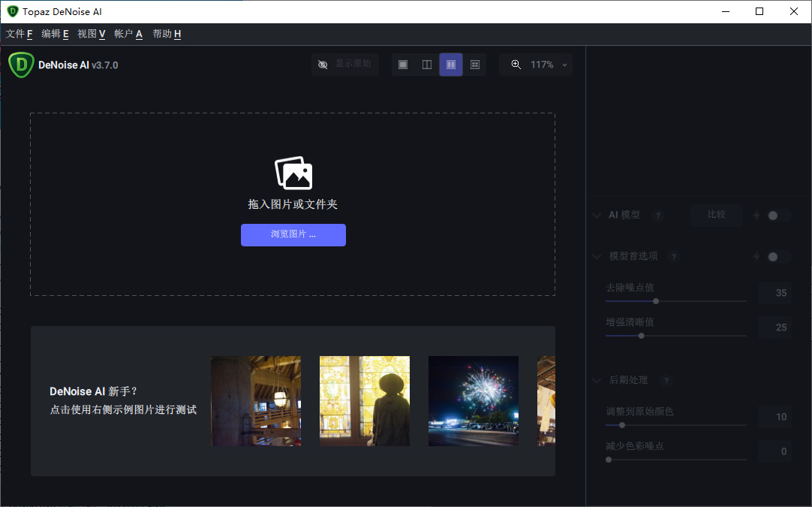Screen dimensions: 812x507
Task: Open the 117% zoom level dropdown
Action: (536, 65)
